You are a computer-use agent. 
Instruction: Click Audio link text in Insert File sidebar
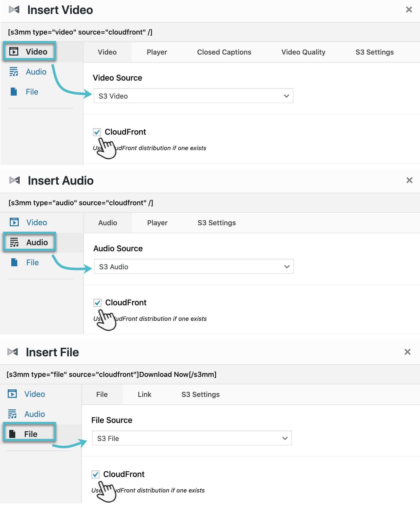pos(34,414)
